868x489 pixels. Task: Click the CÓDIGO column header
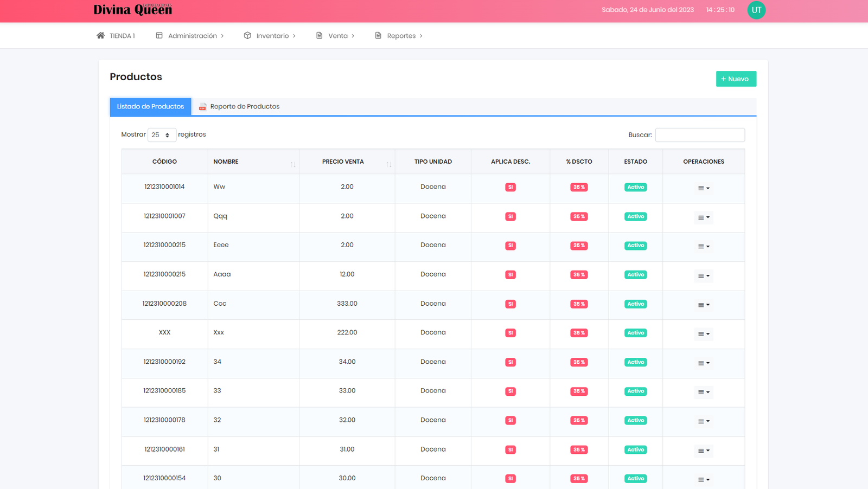pos(164,162)
